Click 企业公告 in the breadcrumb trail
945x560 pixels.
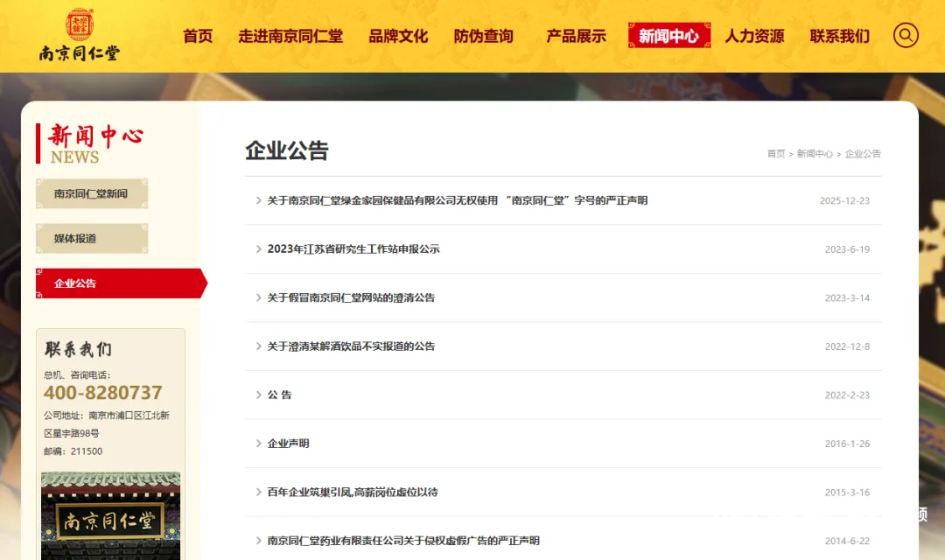[863, 154]
